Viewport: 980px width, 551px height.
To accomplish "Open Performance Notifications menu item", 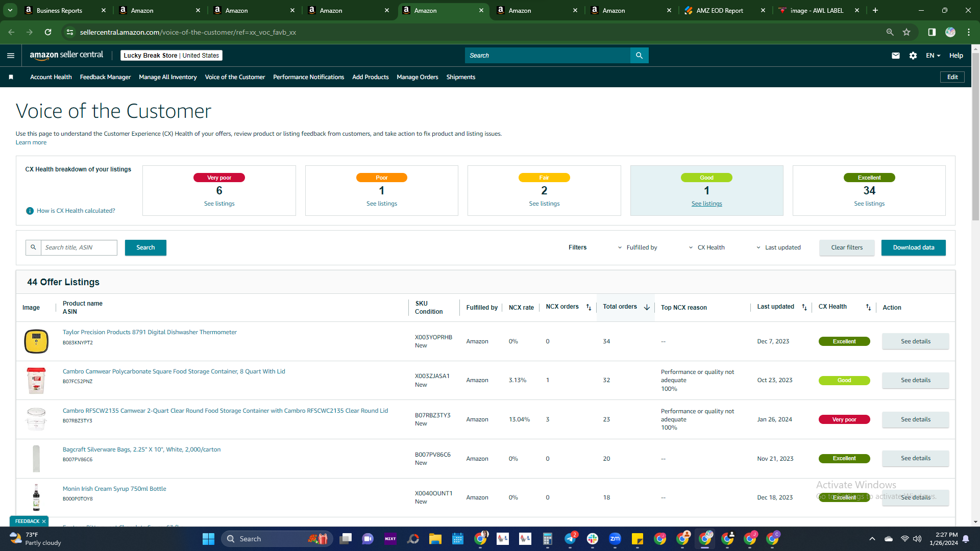I will [x=308, y=77].
